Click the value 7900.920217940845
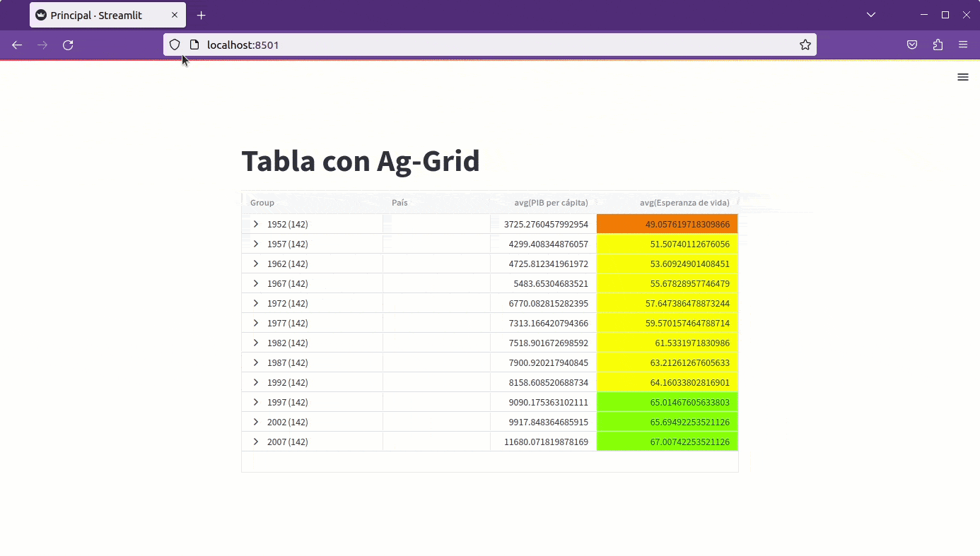Image resolution: width=980 pixels, height=556 pixels. 549,362
